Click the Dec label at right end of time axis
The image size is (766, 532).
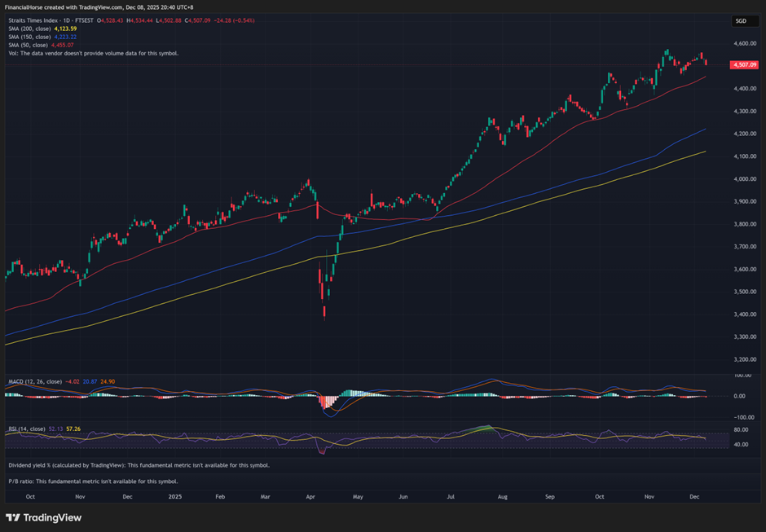pos(693,495)
